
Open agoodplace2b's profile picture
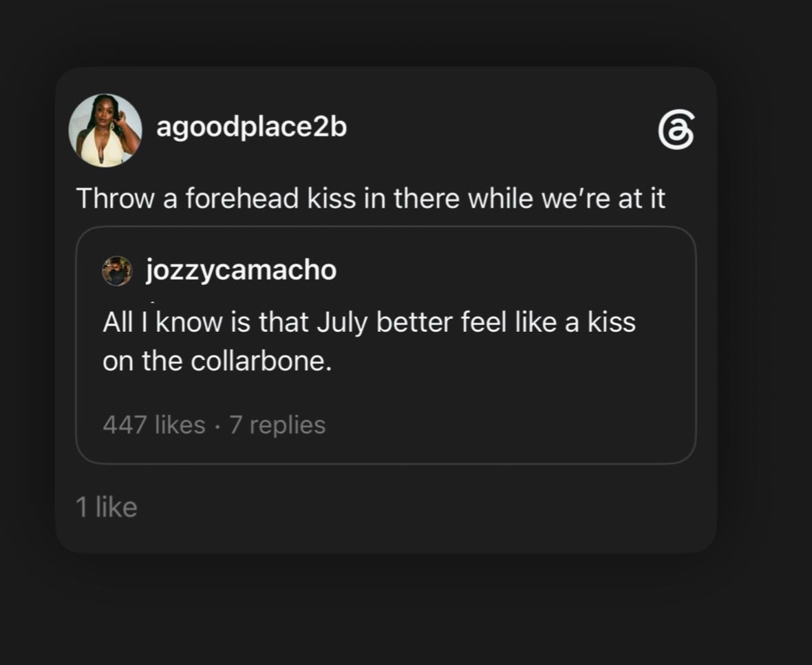(x=105, y=131)
